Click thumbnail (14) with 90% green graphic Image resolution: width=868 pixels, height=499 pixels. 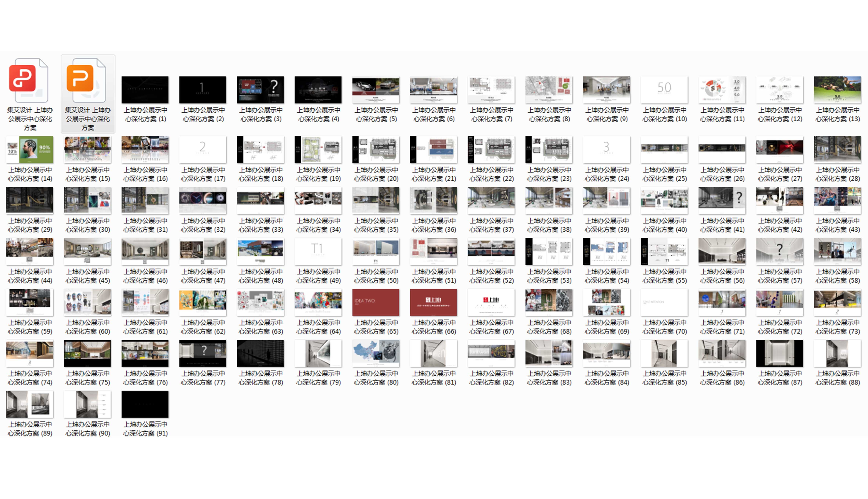[x=29, y=149]
